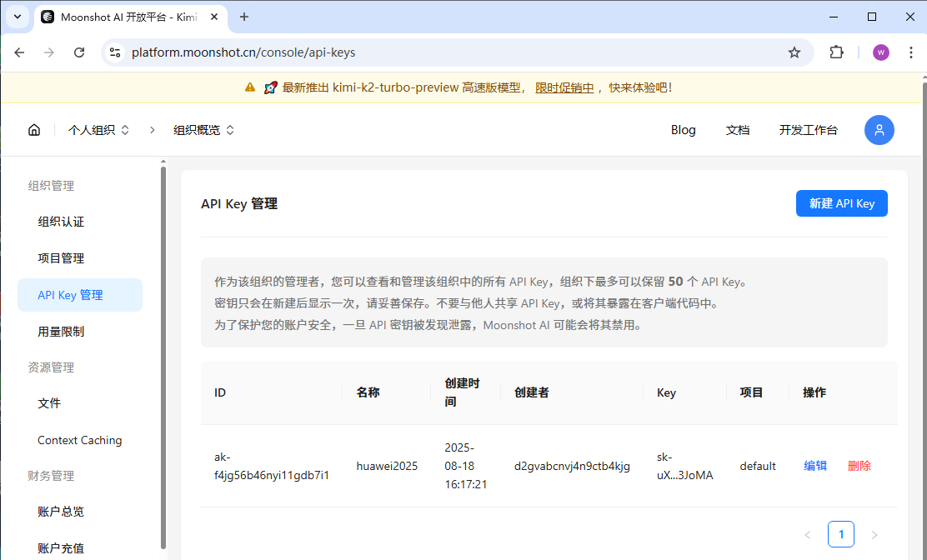
Task: Minimize the browser window
Action: (834, 17)
